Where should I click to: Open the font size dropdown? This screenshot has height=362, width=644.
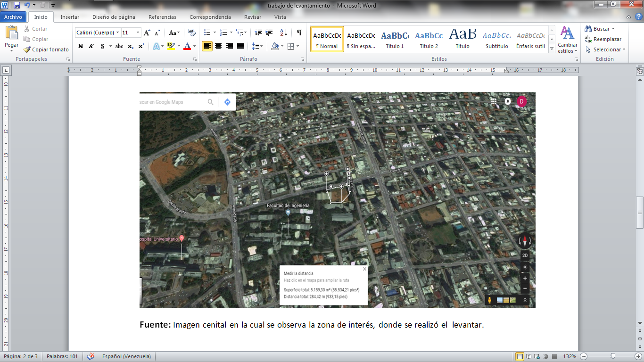pos(138,33)
